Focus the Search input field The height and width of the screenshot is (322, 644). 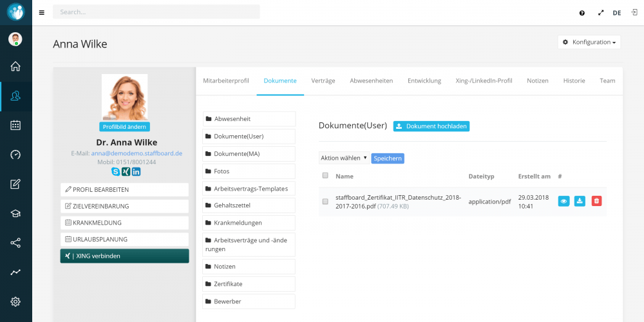click(156, 12)
